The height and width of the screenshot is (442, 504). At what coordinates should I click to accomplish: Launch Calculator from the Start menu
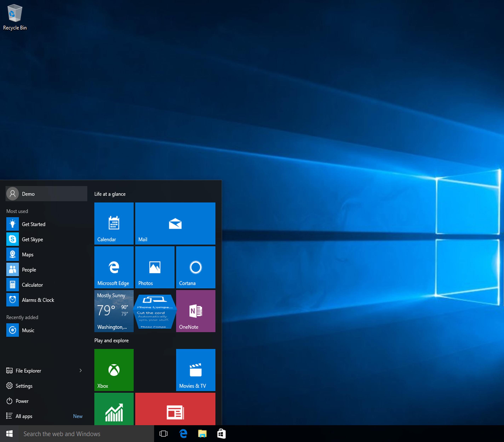click(x=46, y=285)
